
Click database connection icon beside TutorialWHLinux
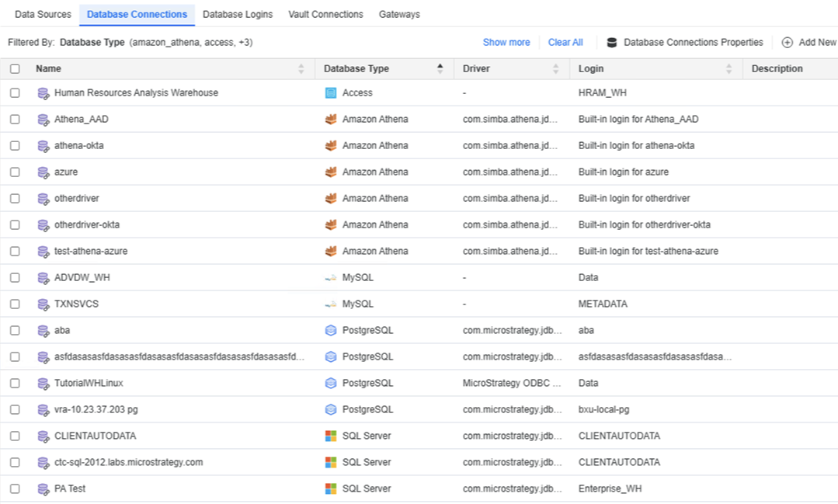pyautogui.click(x=43, y=384)
